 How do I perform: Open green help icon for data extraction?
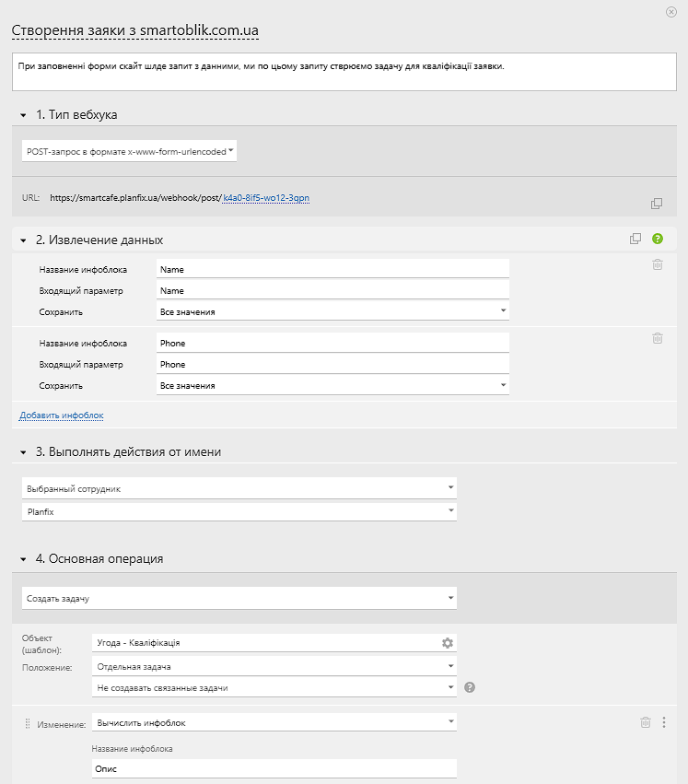(658, 239)
